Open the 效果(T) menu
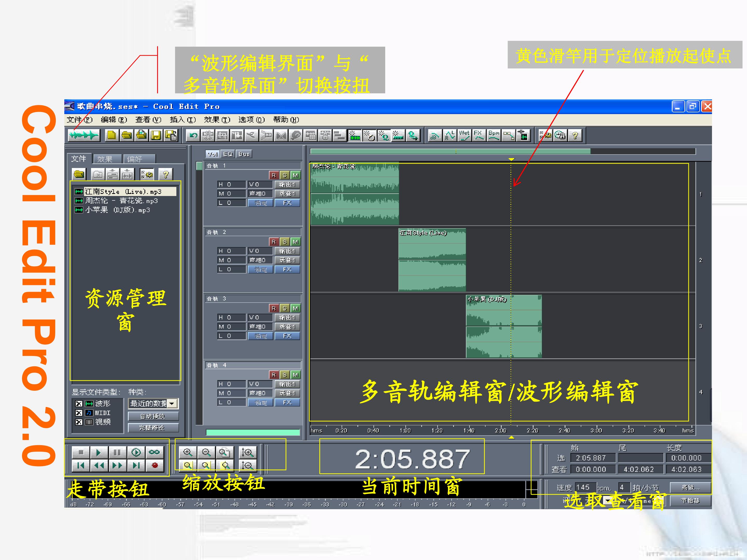The image size is (747, 560). (x=217, y=120)
